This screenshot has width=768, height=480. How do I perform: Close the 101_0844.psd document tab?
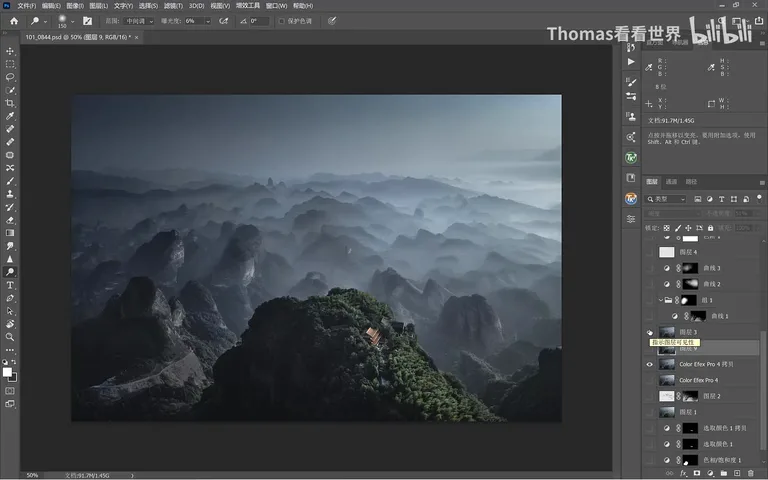(136, 37)
